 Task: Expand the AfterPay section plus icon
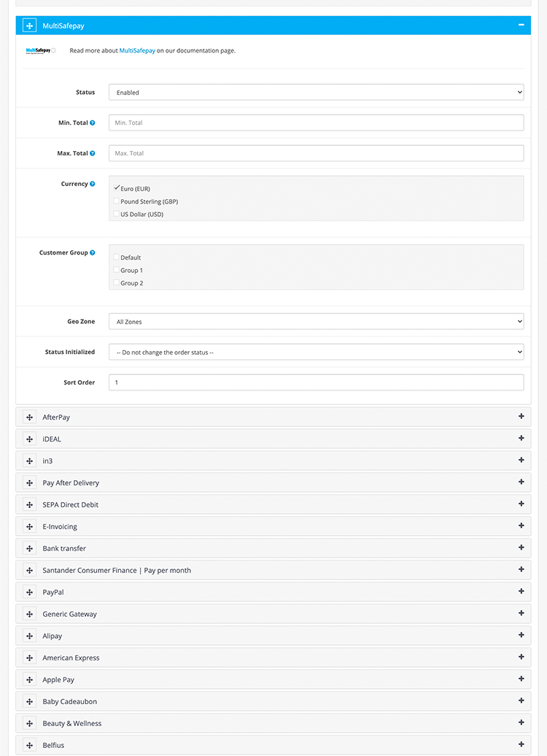(521, 416)
